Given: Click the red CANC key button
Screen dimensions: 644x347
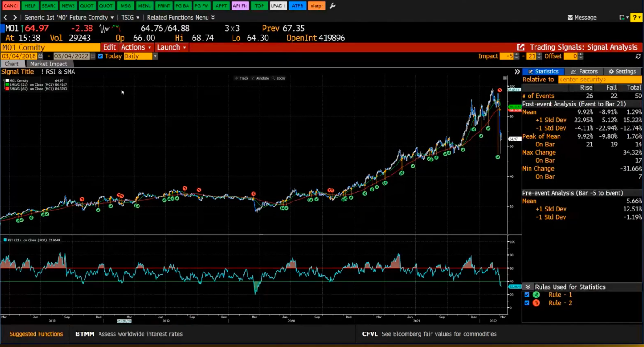Looking at the screenshot, I should click(x=10, y=5).
